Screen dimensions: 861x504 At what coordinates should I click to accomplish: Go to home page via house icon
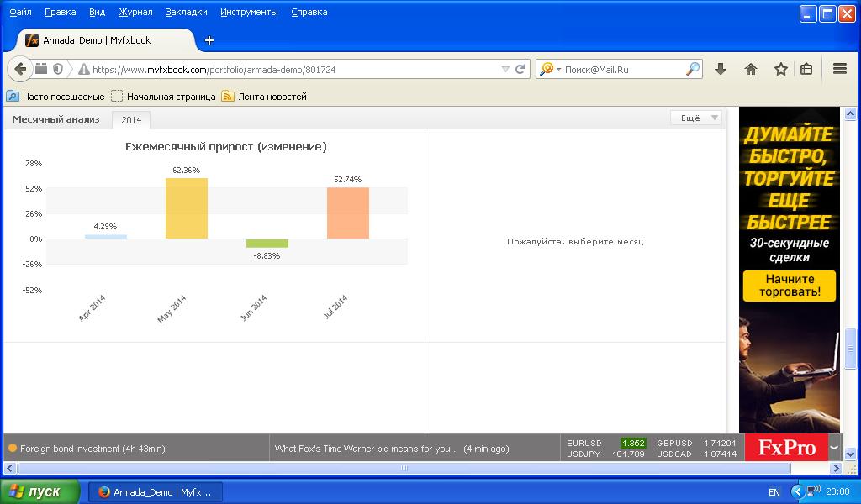750,69
